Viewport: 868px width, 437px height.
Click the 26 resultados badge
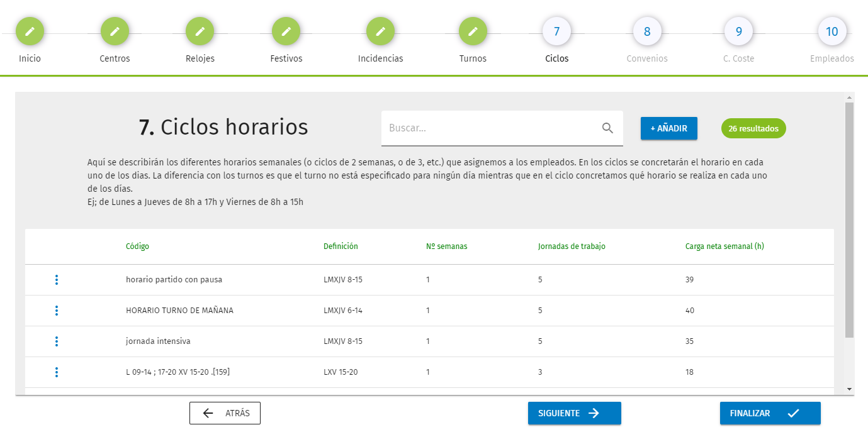click(x=753, y=128)
